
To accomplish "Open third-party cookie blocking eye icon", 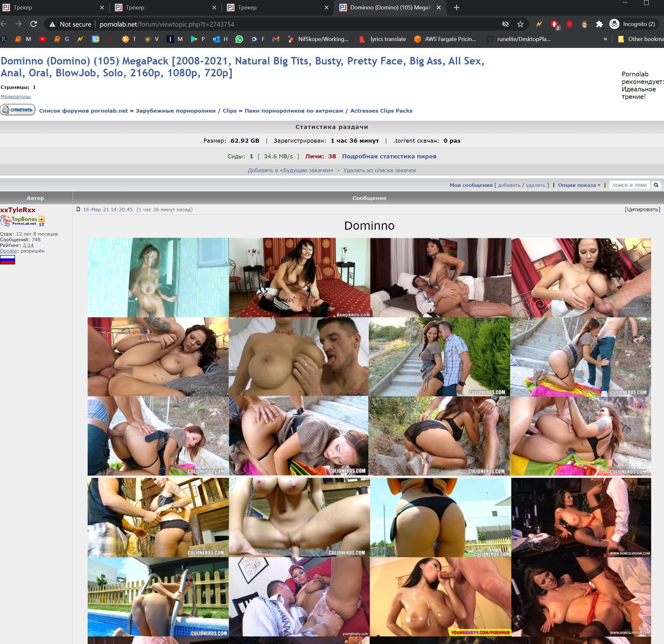I will click(x=505, y=24).
